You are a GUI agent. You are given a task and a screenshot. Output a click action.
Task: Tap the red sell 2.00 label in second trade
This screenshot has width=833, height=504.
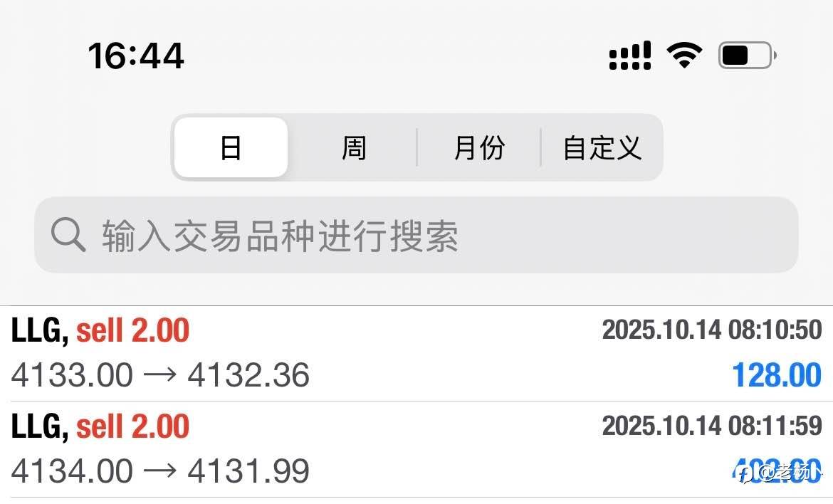pyautogui.click(x=133, y=426)
